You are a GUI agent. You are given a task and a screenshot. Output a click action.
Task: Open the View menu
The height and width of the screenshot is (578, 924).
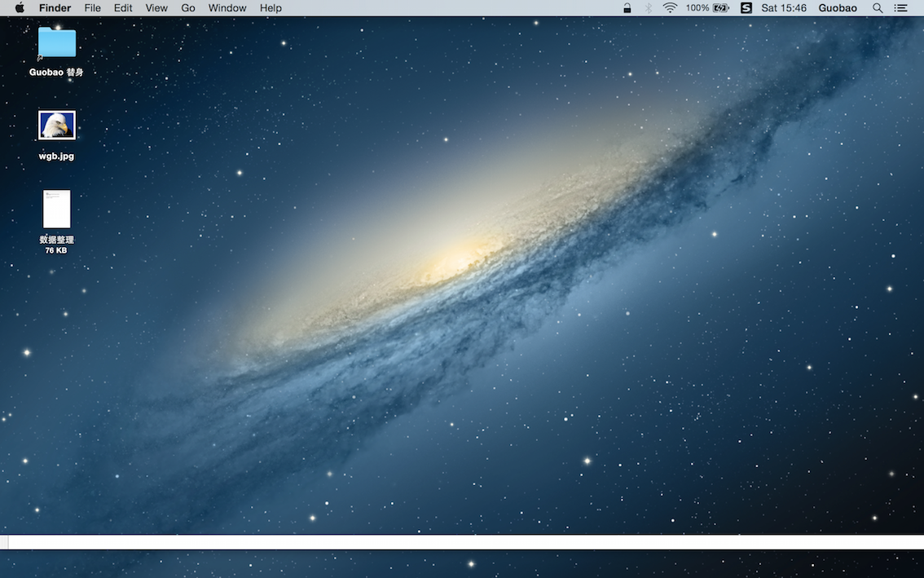click(x=156, y=8)
